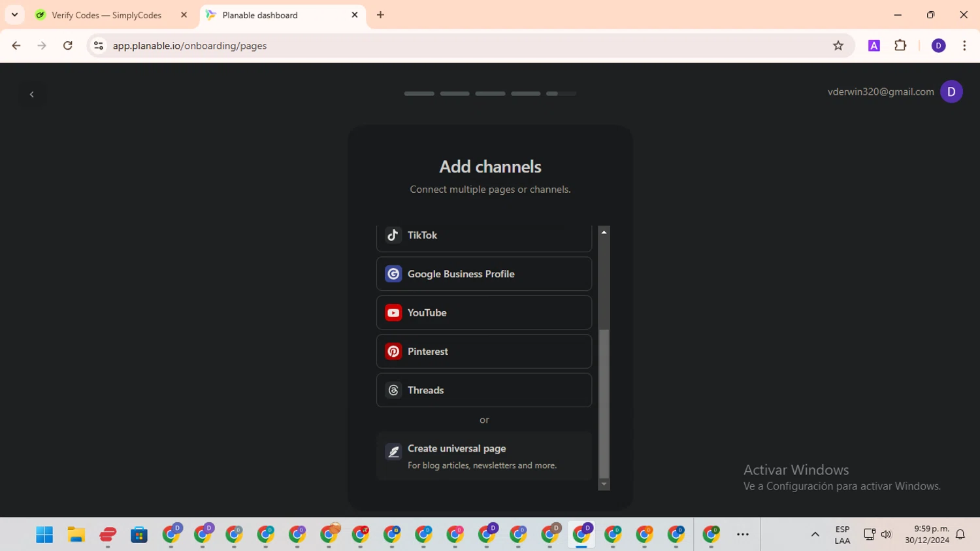Click the channel list scrollbar up arrow
This screenshot has width=980, height=551.
(604, 232)
